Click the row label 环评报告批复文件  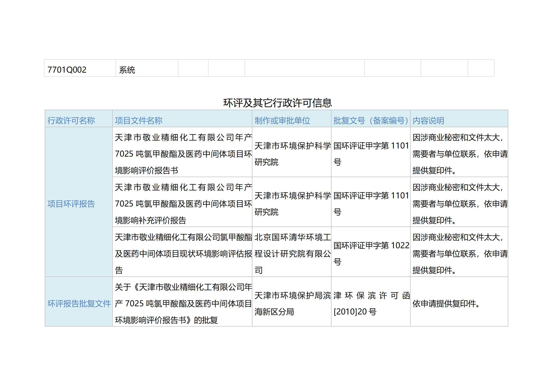[x=79, y=304]
